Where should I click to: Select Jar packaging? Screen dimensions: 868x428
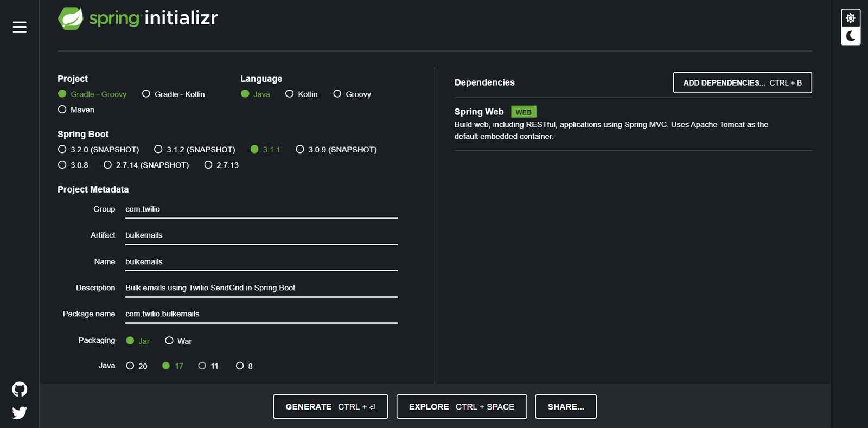point(138,341)
